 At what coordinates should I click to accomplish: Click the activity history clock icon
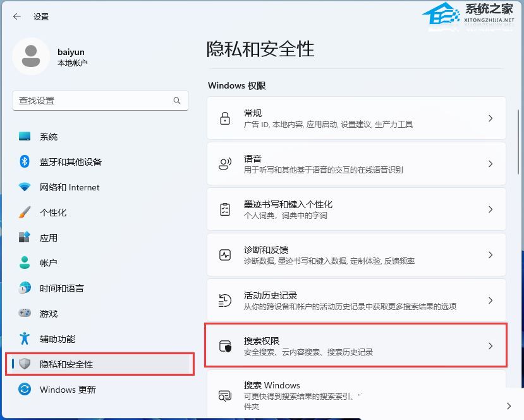[225, 300]
